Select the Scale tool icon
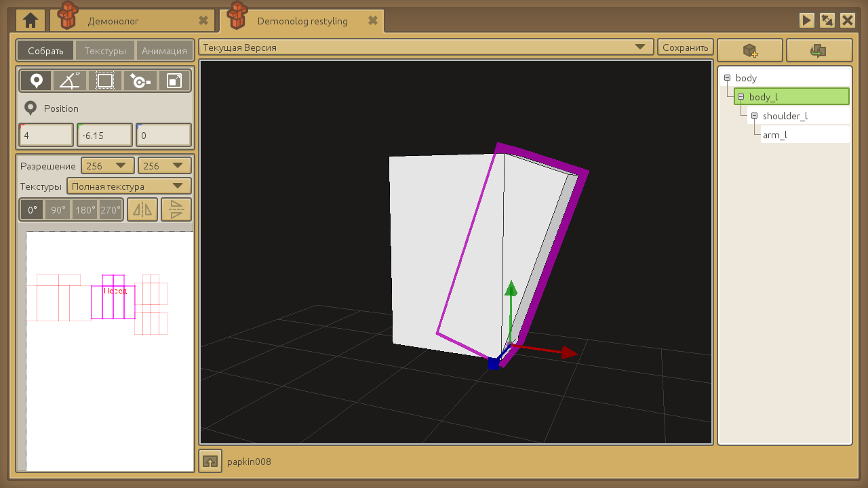Image resolution: width=868 pixels, height=488 pixels. [x=174, y=81]
